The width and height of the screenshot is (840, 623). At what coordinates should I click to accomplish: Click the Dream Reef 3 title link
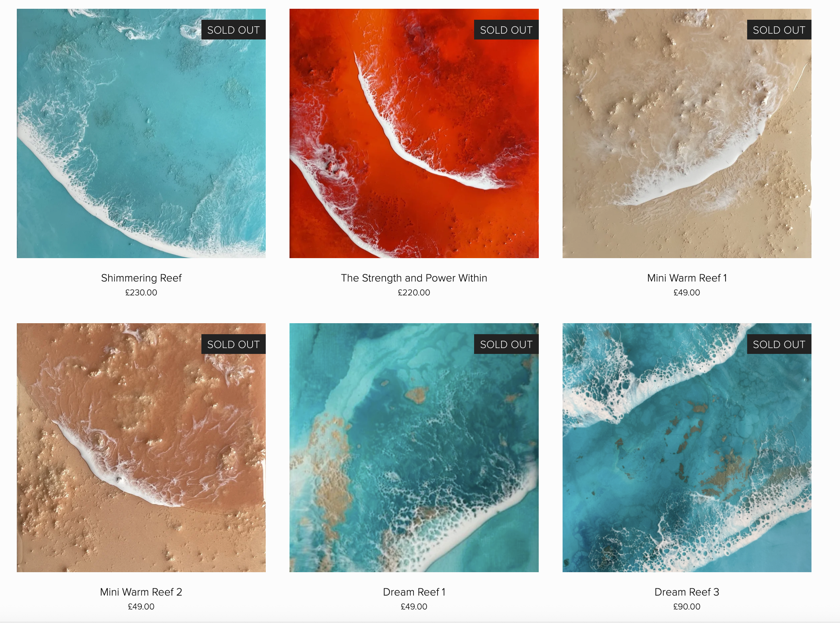pyautogui.click(x=687, y=592)
